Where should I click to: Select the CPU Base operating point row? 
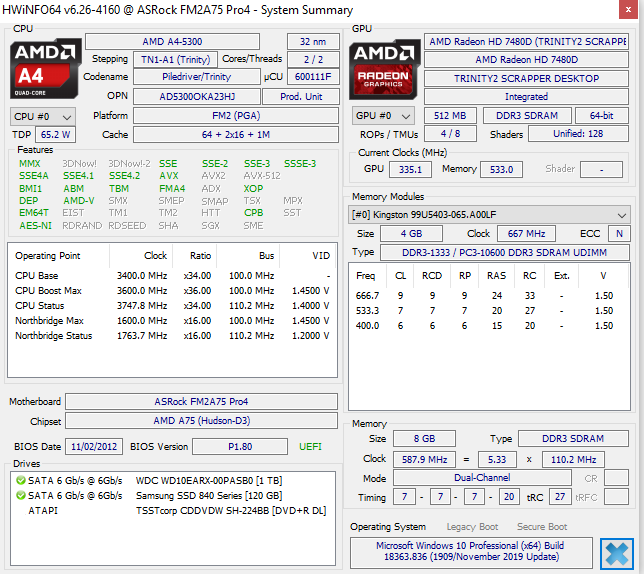(172, 276)
